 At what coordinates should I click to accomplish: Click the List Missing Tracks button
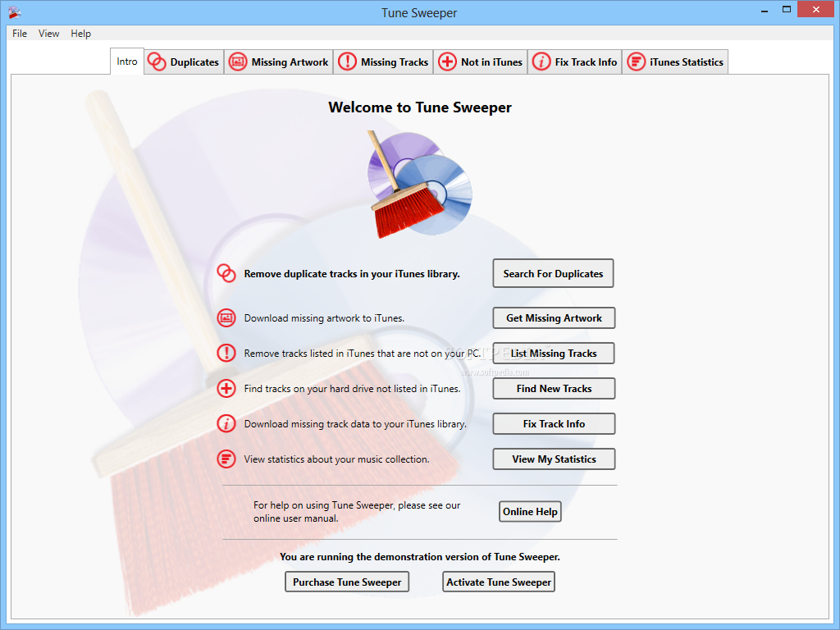pos(554,354)
